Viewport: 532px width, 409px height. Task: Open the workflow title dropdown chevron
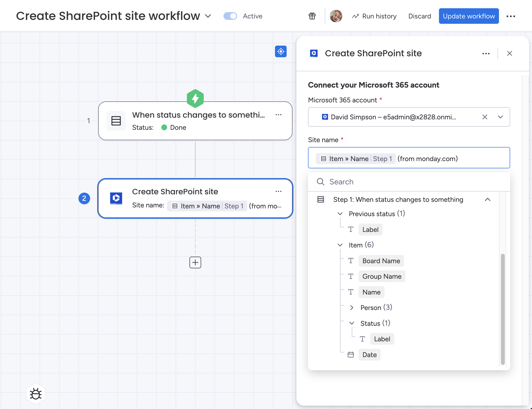[x=208, y=16]
